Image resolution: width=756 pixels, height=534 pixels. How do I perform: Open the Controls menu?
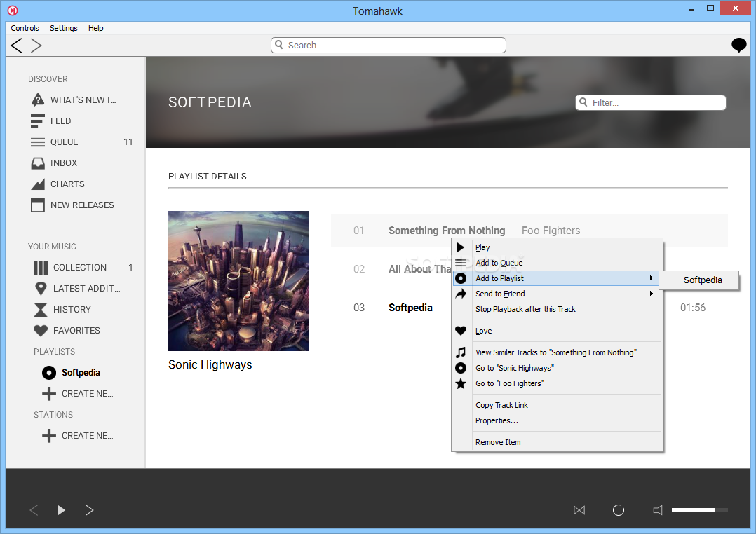(x=25, y=28)
